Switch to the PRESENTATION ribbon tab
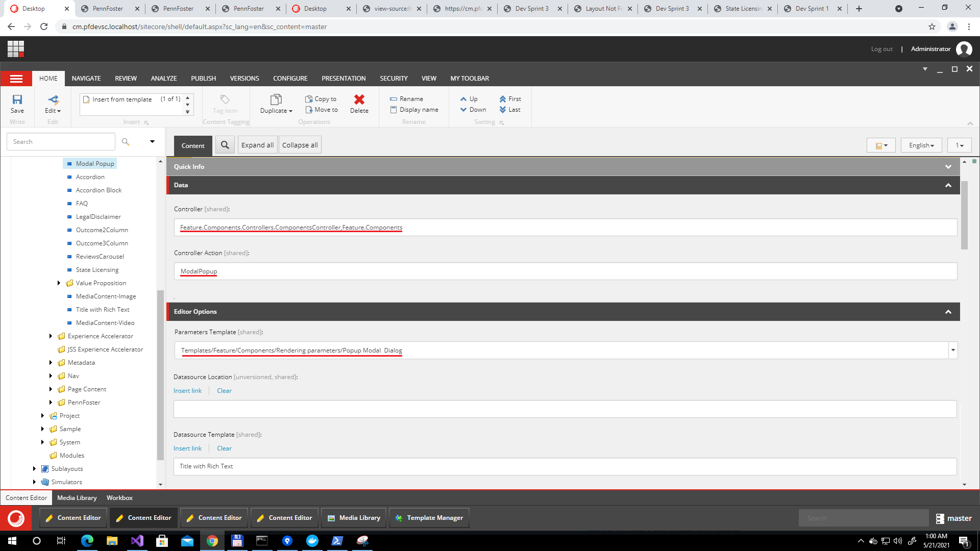 pos(344,78)
